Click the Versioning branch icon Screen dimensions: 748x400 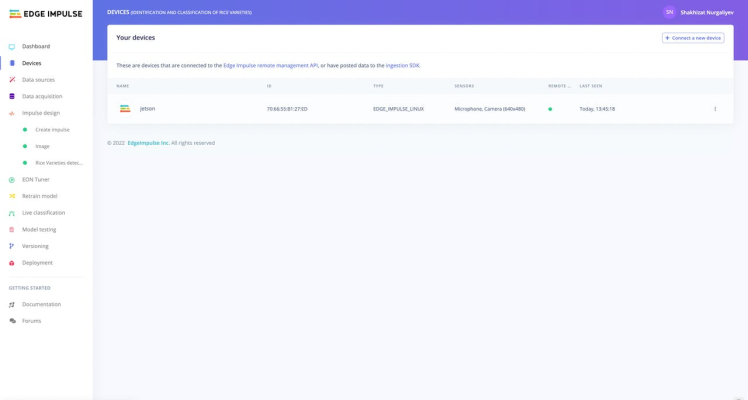12,246
